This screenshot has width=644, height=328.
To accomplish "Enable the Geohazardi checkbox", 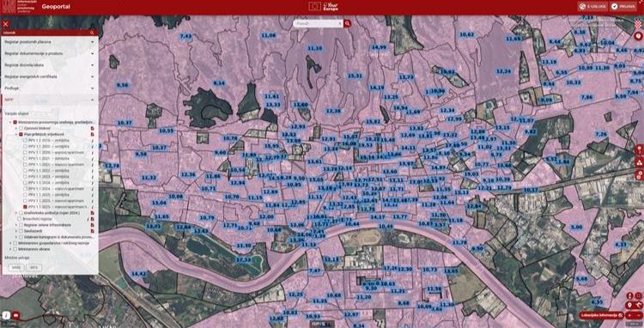I will coord(21,231).
